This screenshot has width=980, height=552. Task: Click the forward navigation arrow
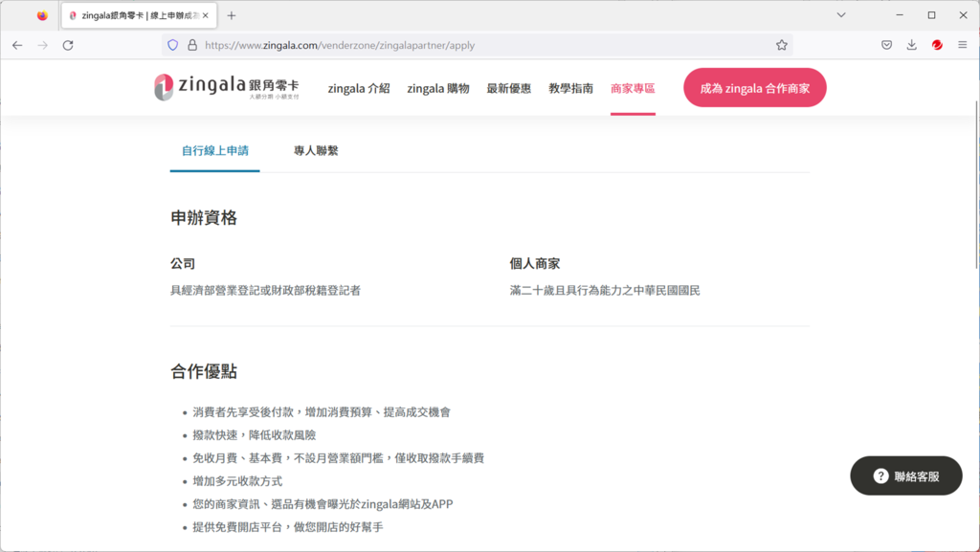(42, 45)
